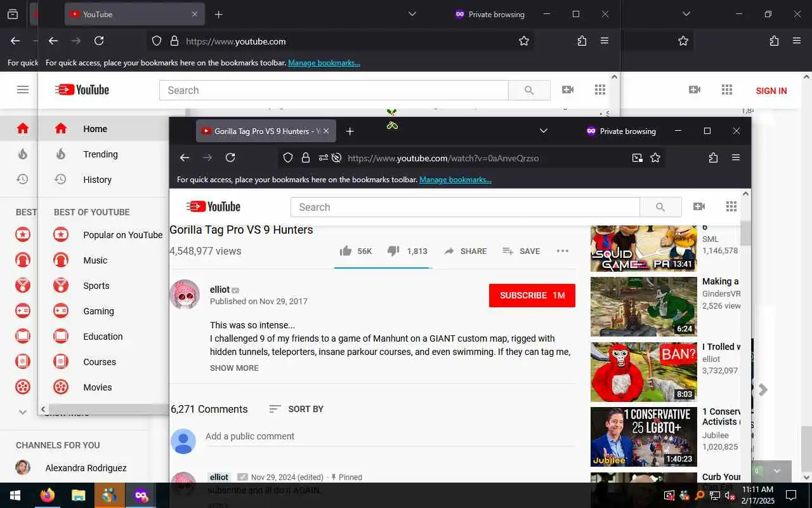Open elliot's channel avatar
This screenshot has width=812, height=508.
tap(185, 295)
